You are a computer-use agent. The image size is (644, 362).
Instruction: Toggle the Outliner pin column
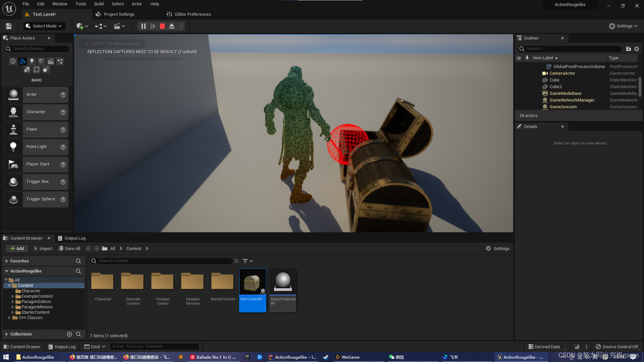527,58
